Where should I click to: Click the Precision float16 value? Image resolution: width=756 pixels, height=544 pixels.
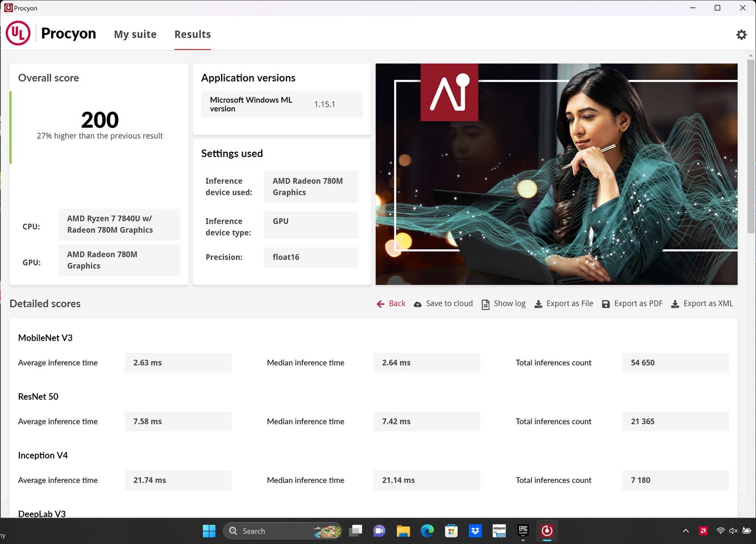coord(311,257)
